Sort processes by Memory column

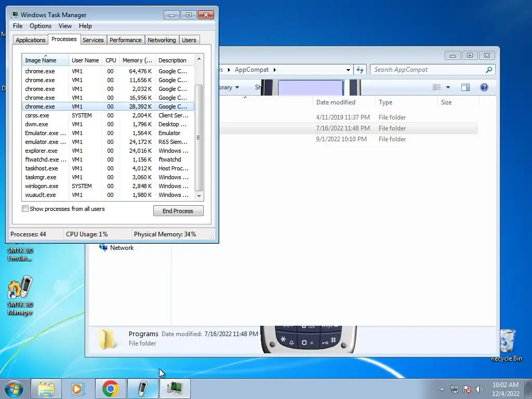click(x=137, y=60)
